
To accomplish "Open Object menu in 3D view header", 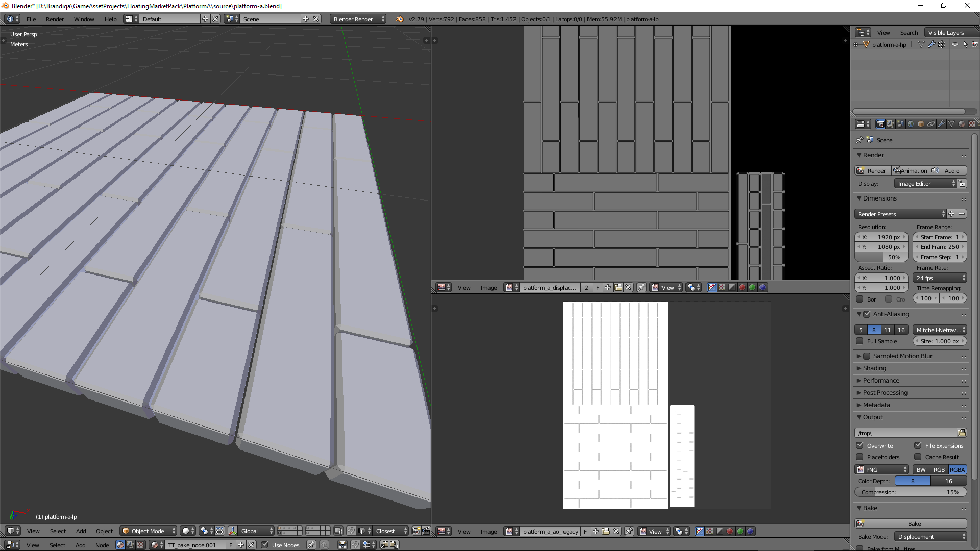I will click(x=104, y=531).
